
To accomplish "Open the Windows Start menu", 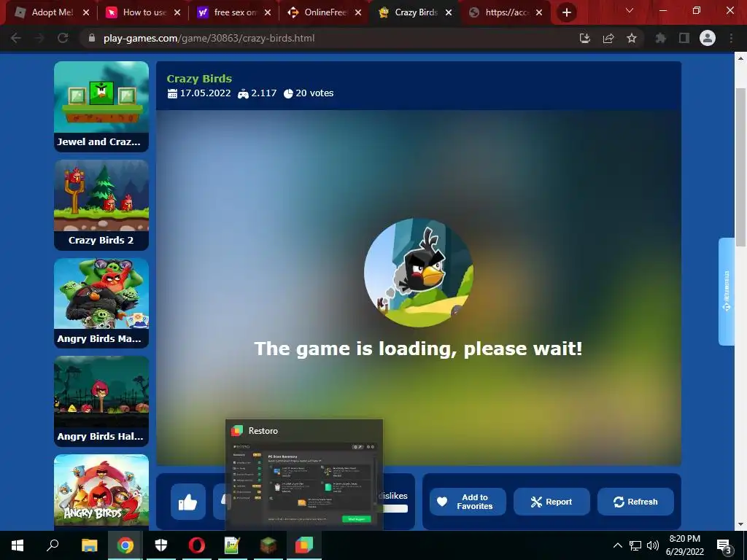I will point(18,545).
